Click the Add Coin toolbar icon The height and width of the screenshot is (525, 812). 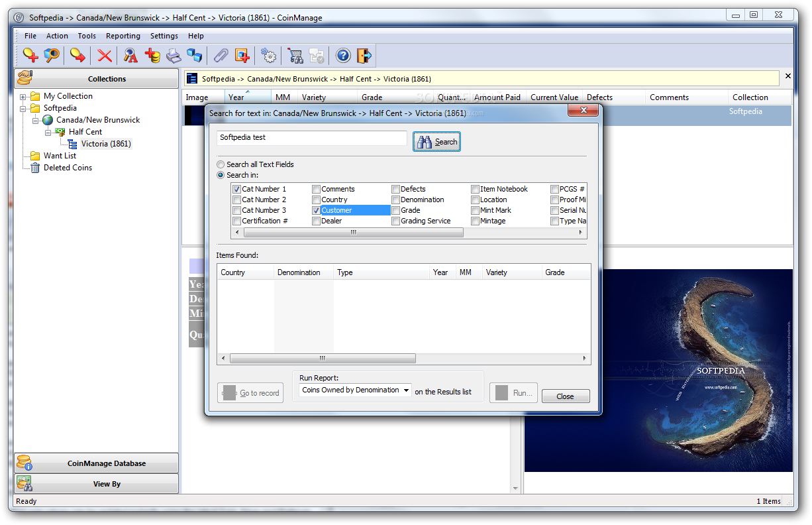pos(30,56)
